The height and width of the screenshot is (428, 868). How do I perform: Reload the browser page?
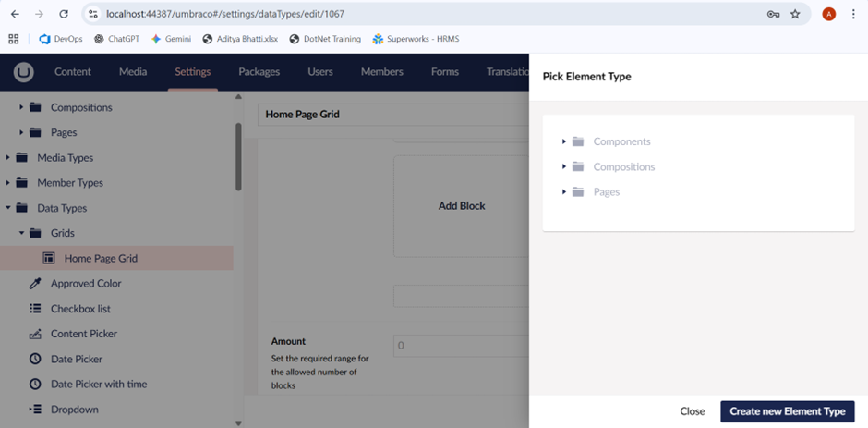point(64,14)
